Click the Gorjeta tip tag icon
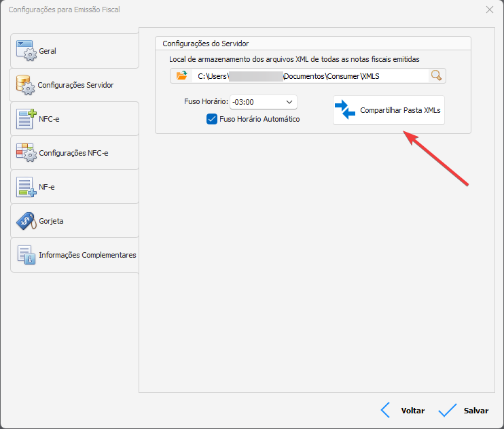The image size is (504, 429). (26, 221)
